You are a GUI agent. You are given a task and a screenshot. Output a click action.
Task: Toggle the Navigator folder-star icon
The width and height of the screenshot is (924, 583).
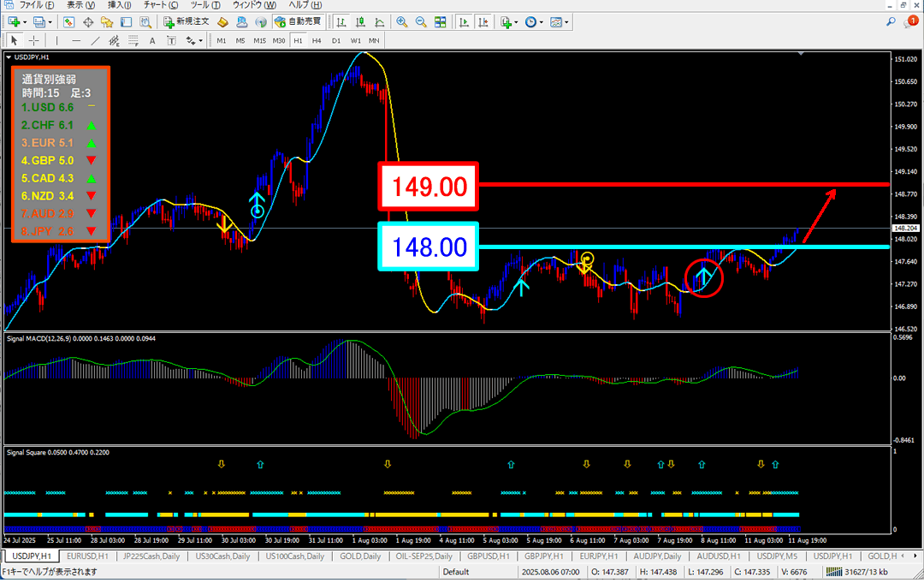tap(107, 21)
